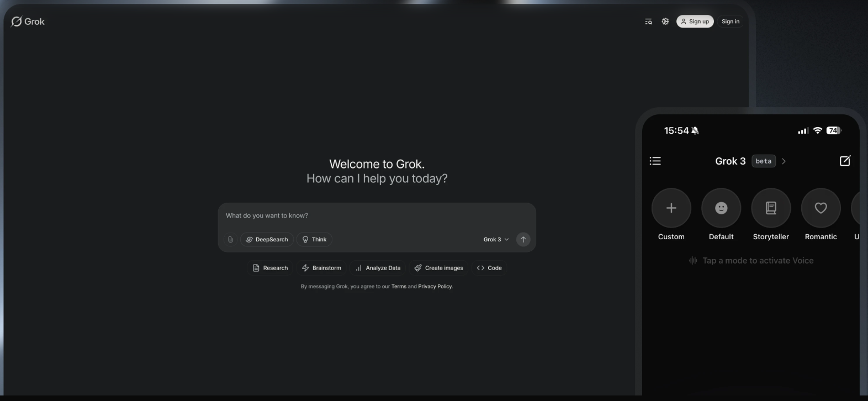868x401 pixels.
Task: Click the phone cellular signal bars
Action: click(803, 131)
